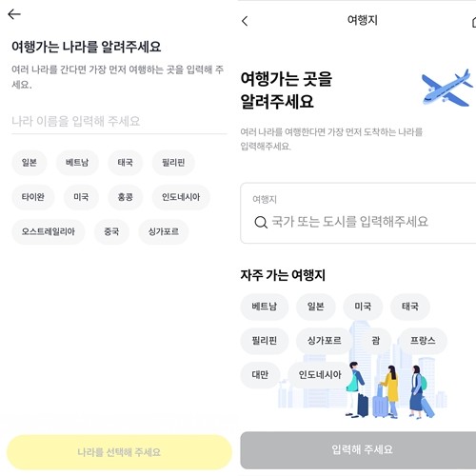Tap the back arrow on left screen

(x=14, y=14)
